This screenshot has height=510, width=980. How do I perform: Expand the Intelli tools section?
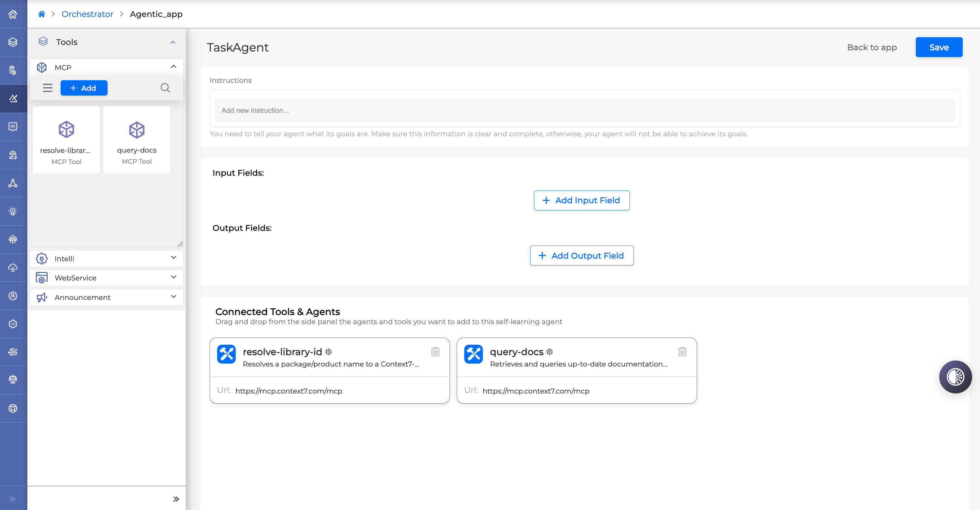[173, 258]
